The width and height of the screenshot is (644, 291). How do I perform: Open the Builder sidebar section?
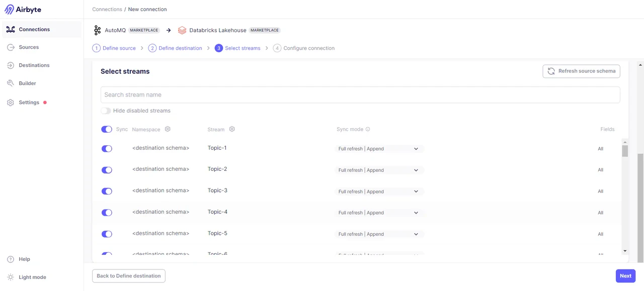[28, 83]
